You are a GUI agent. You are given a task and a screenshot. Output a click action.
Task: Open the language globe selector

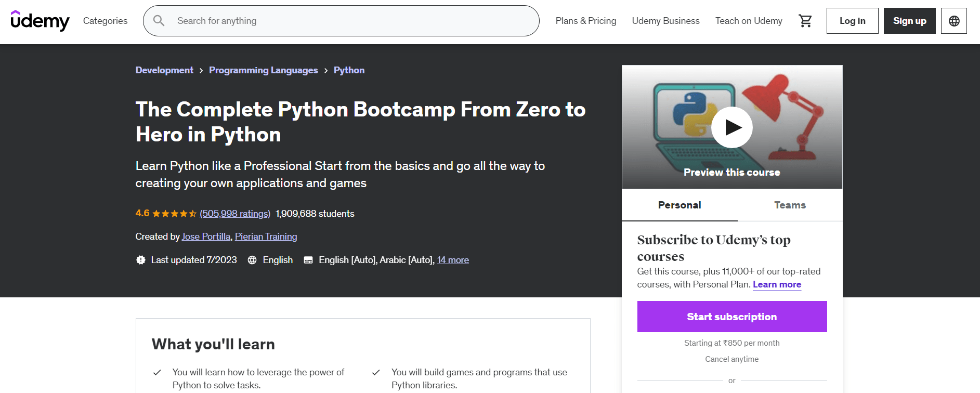pyautogui.click(x=954, y=21)
